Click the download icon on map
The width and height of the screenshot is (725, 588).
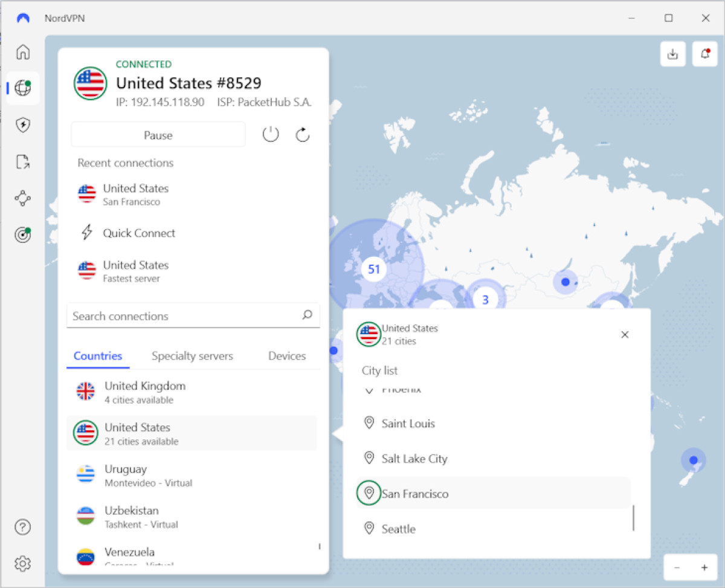pyautogui.click(x=673, y=54)
